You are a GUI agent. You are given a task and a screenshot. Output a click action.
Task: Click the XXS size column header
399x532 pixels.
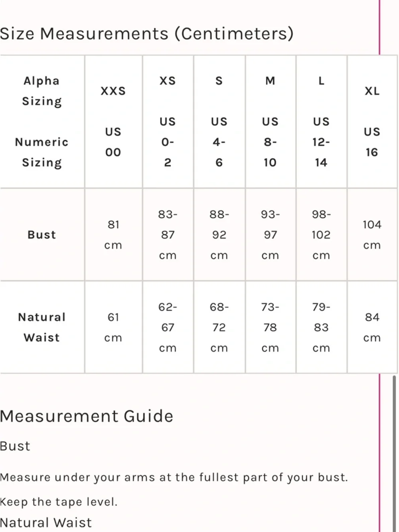point(113,121)
